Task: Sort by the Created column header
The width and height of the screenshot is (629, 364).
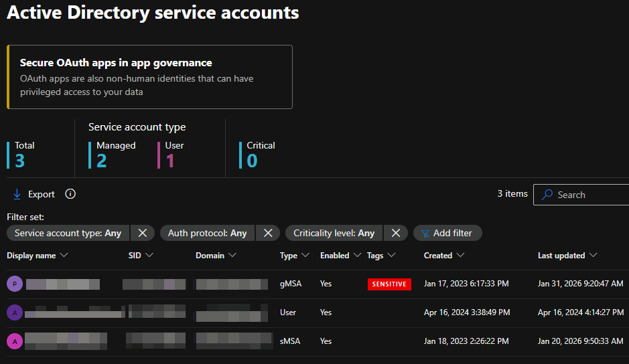Action: [438, 256]
